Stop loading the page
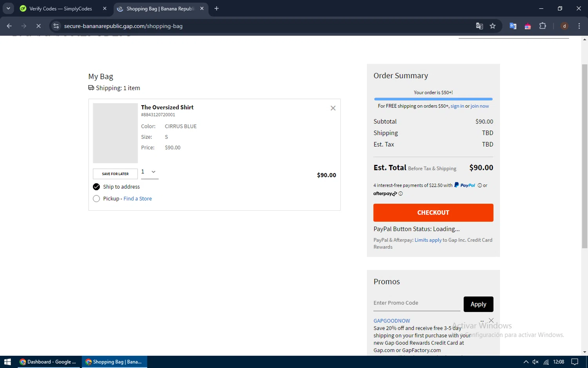 coord(38,26)
